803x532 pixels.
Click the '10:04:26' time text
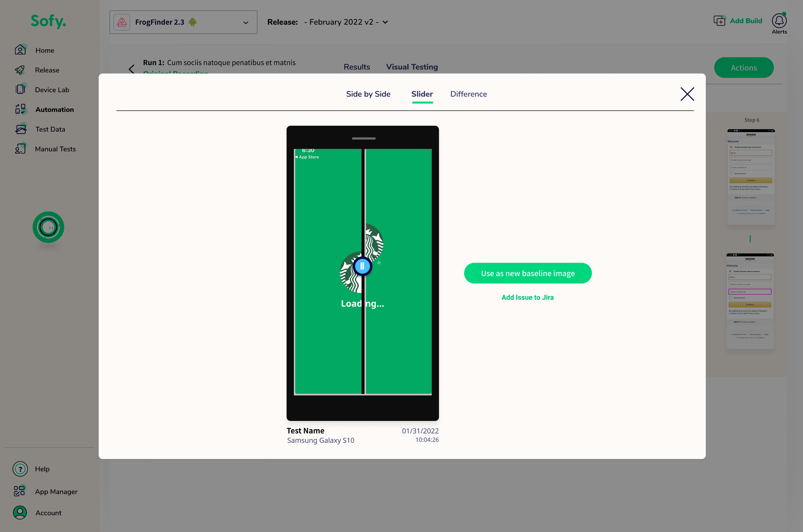pos(427,440)
